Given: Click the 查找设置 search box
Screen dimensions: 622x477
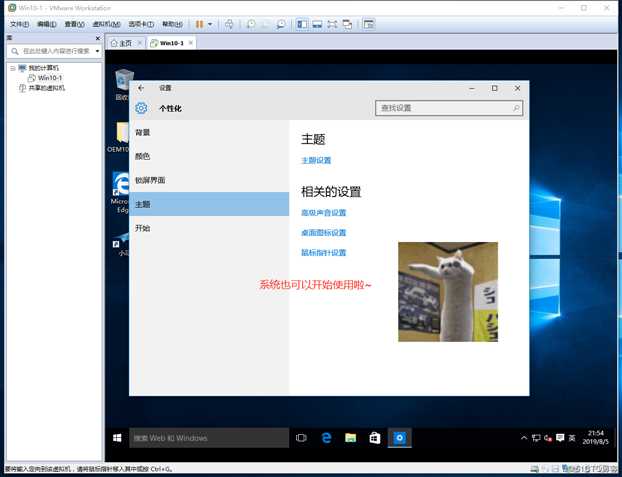Looking at the screenshot, I should [x=449, y=108].
